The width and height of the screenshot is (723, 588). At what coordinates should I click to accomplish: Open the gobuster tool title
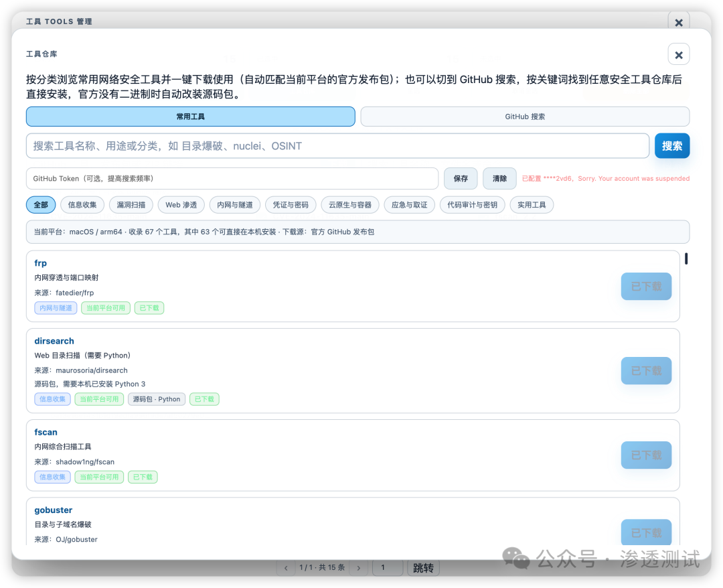(x=53, y=510)
